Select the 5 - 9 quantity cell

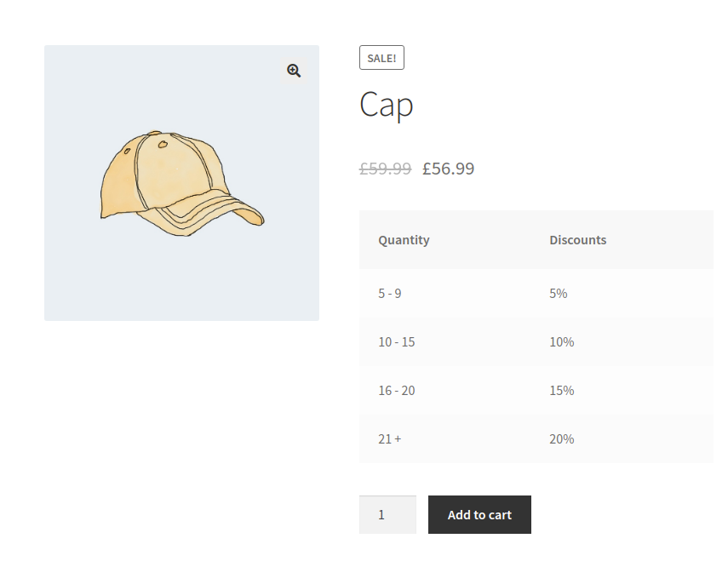point(390,294)
